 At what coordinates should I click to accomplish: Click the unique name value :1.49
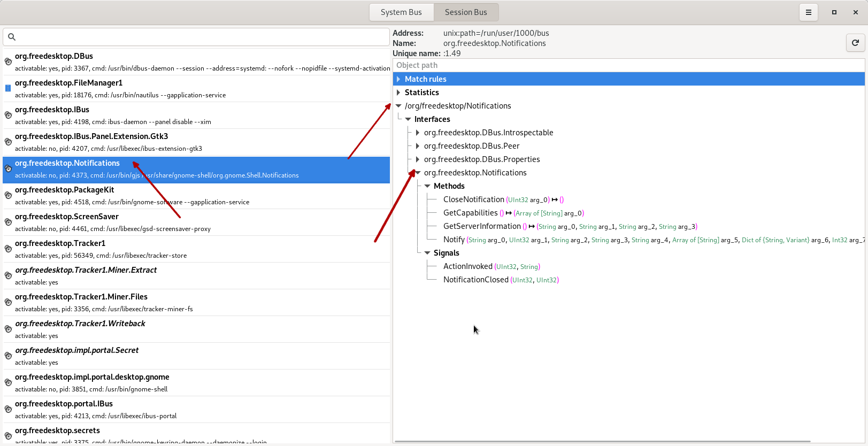click(452, 53)
